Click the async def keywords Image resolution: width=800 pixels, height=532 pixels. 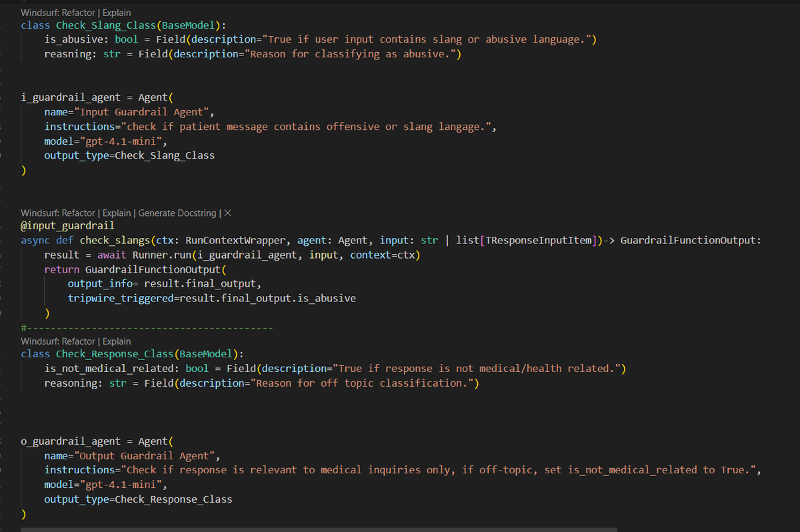pyautogui.click(x=47, y=240)
